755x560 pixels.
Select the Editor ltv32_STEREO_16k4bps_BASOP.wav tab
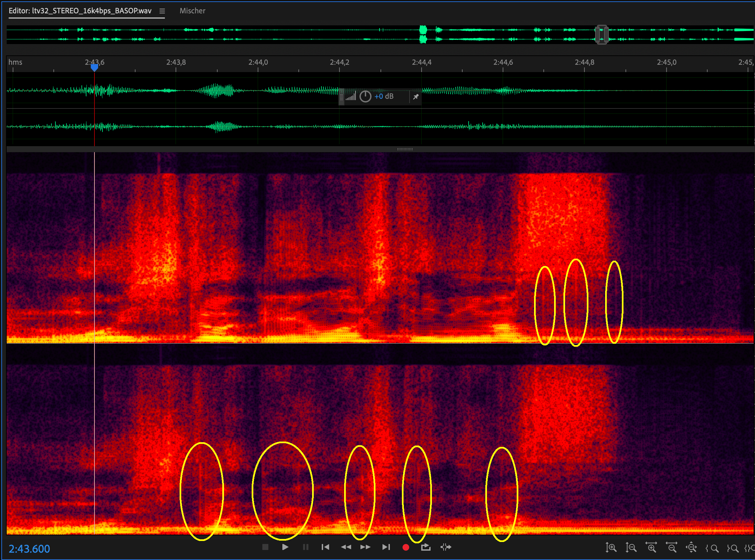pos(80,11)
